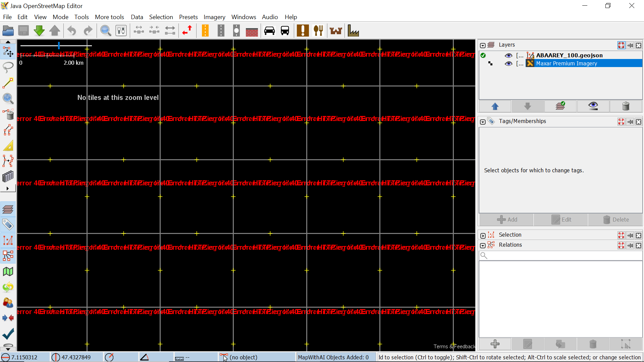
Task: Open Maxar Premium Imagery layer options
Action: tap(520, 64)
